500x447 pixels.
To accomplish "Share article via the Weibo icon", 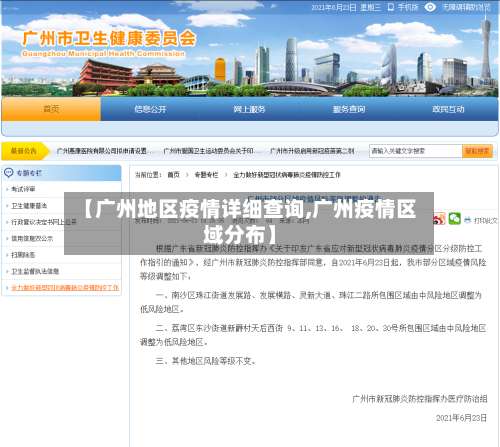I will coord(439,219).
